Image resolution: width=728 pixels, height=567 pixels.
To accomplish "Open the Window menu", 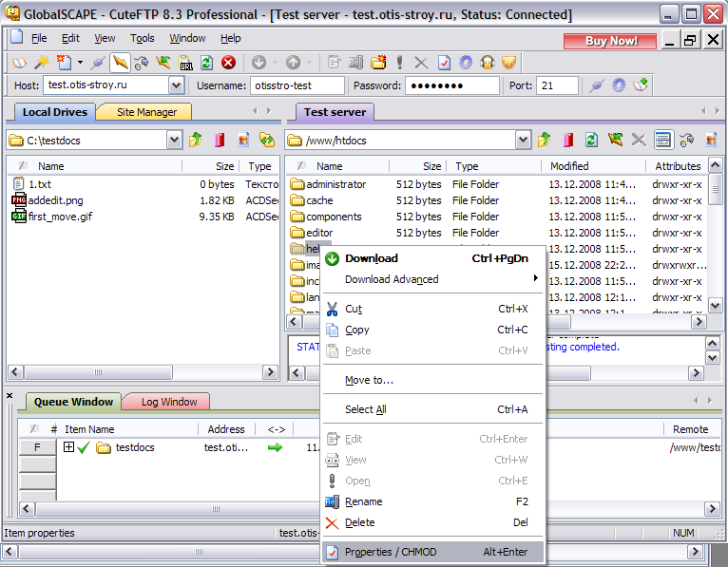I will coord(187,38).
